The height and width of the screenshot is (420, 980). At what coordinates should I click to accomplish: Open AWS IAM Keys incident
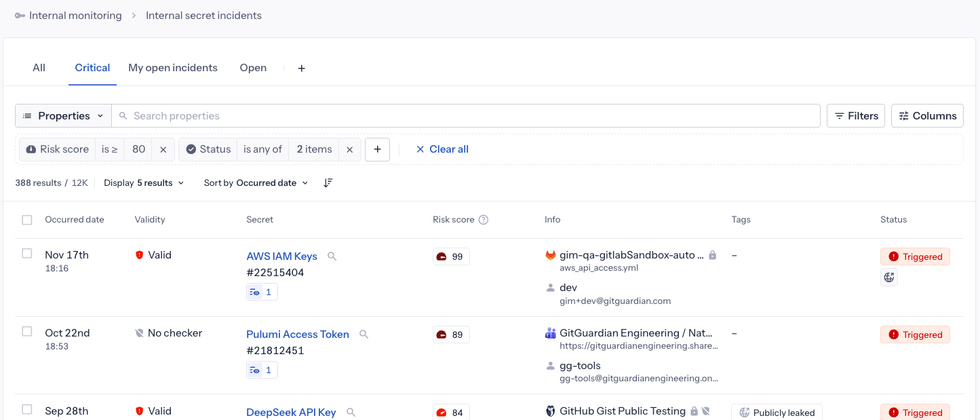pyautogui.click(x=281, y=256)
